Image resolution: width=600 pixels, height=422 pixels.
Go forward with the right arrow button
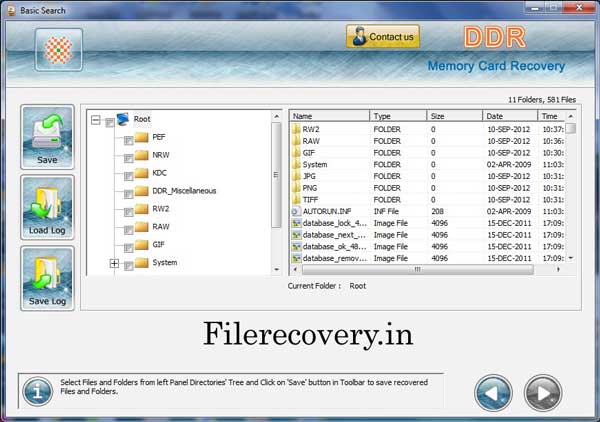(x=543, y=393)
